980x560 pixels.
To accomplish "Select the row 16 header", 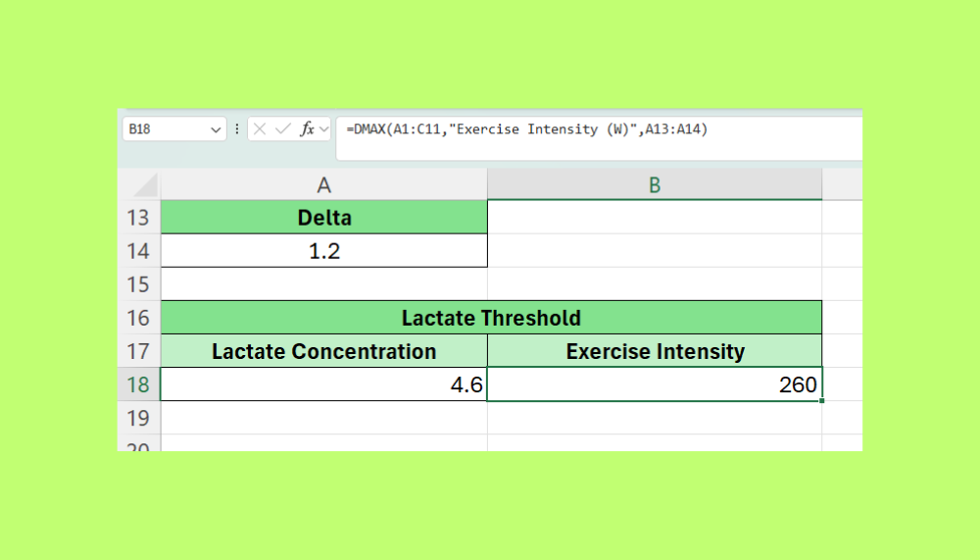I will pos(138,318).
